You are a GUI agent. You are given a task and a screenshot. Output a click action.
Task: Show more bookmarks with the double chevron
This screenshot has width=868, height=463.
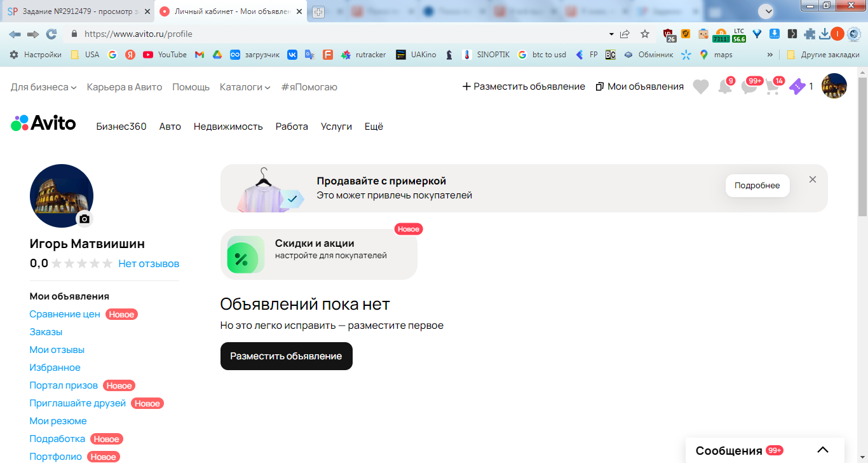click(x=770, y=55)
